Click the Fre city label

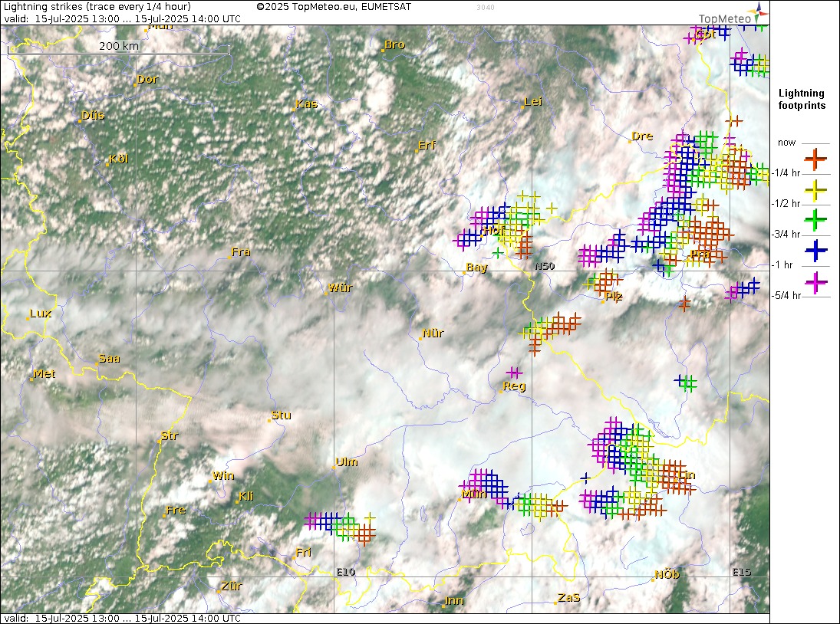click(x=176, y=510)
